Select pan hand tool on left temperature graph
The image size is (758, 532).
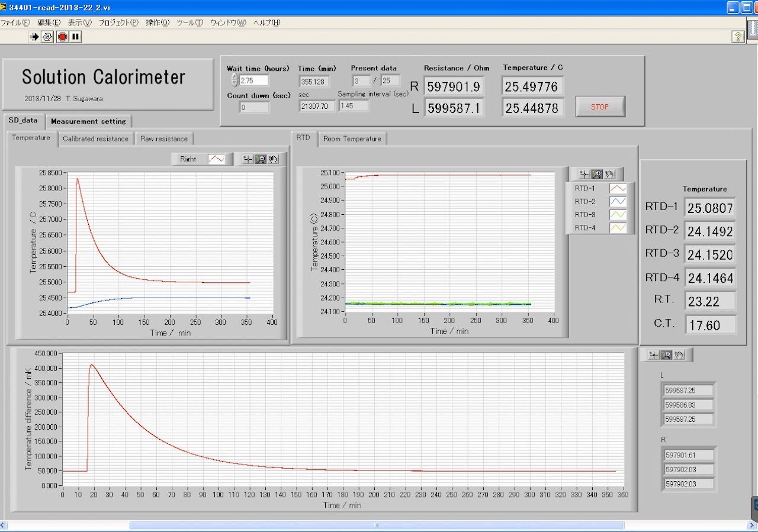(273, 159)
